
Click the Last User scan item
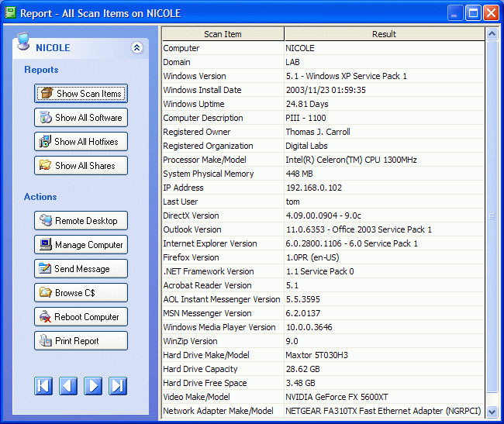(x=181, y=202)
